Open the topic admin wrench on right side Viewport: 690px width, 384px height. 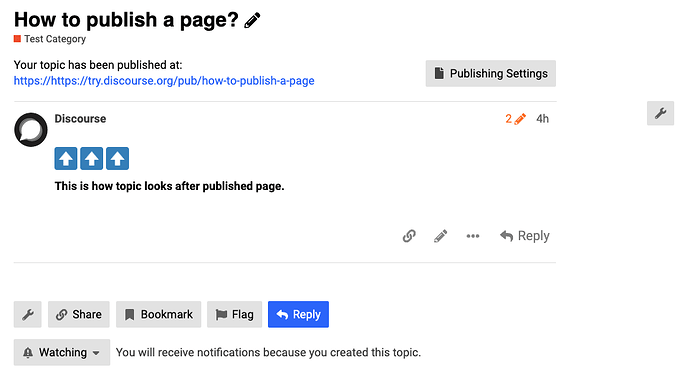tap(660, 113)
